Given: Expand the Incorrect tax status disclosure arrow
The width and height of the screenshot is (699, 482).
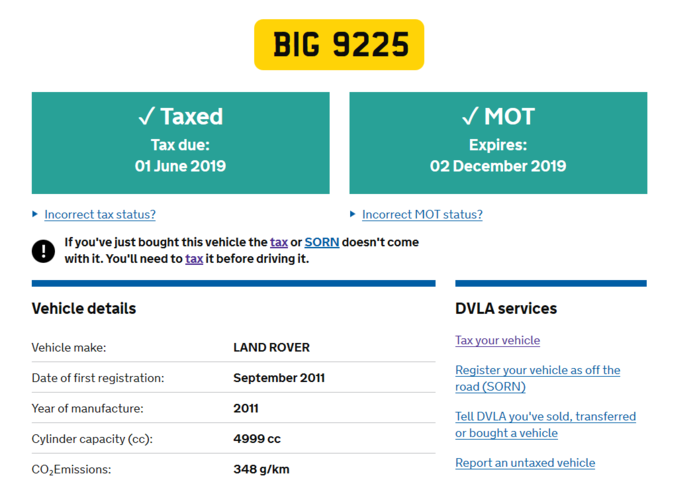Looking at the screenshot, I should (35, 214).
